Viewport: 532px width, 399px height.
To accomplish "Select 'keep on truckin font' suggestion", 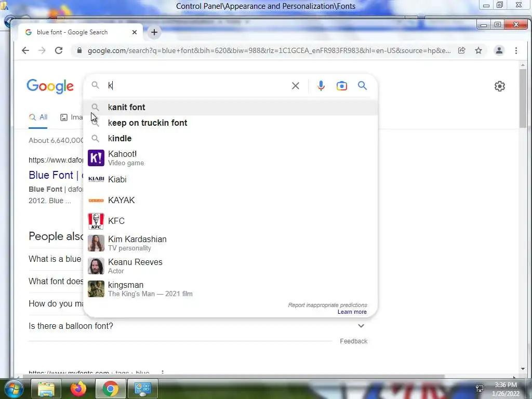I will 230,123.
